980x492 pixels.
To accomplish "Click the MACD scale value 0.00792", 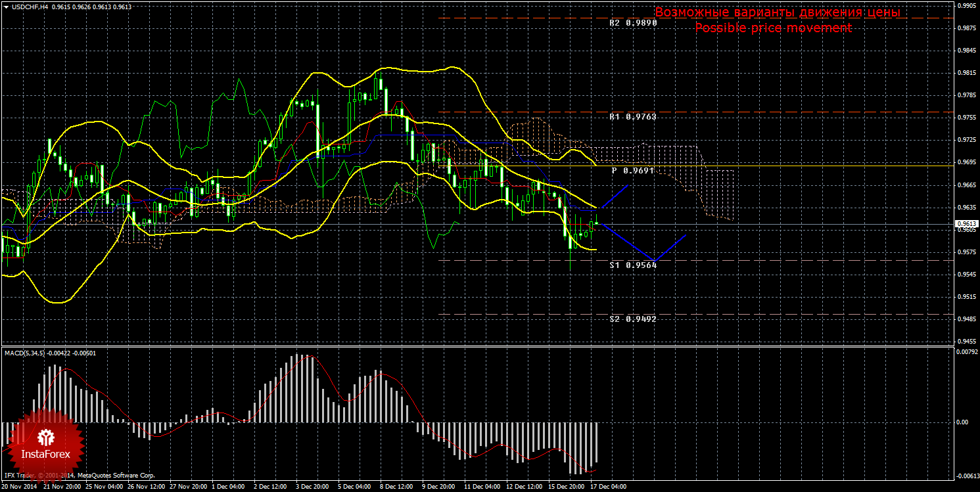I will click(x=966, y=352).
